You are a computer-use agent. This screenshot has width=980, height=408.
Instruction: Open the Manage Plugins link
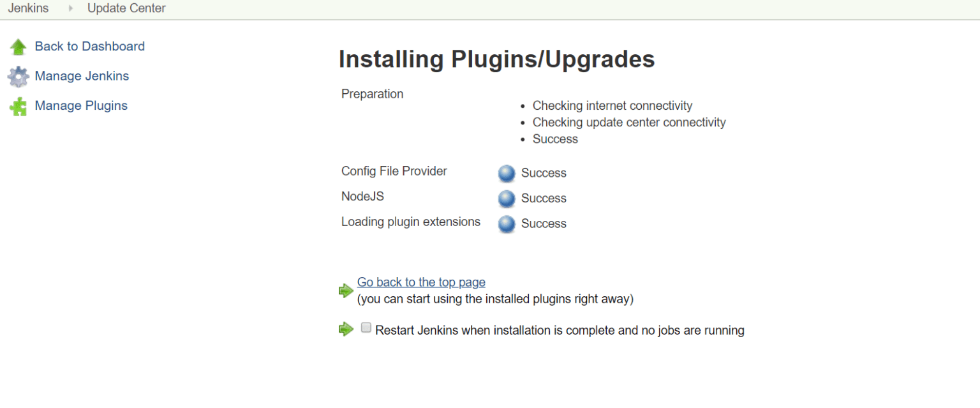point(81,105)
